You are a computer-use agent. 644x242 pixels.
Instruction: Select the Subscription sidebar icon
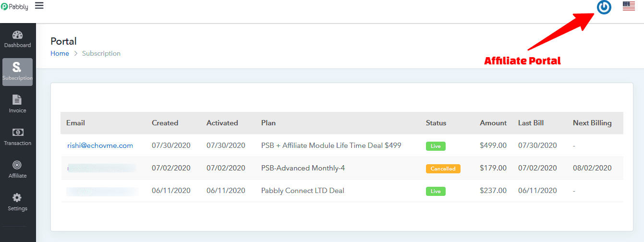(17, 72)
